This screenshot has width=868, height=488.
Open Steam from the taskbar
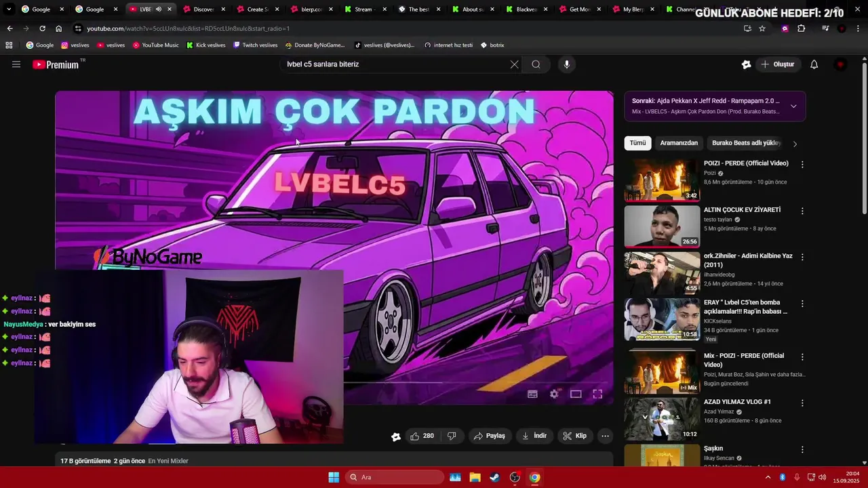pyautogui.click(x=495, y=477)
